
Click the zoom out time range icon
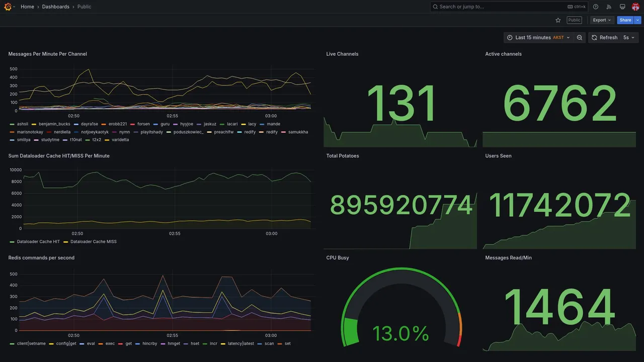580,38
